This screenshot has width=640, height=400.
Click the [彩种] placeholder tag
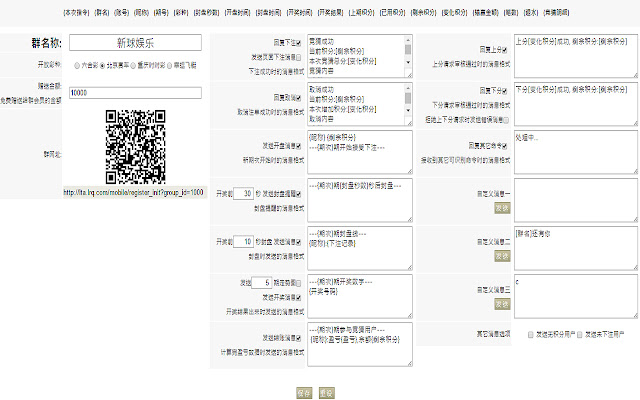tap(181, 13)
